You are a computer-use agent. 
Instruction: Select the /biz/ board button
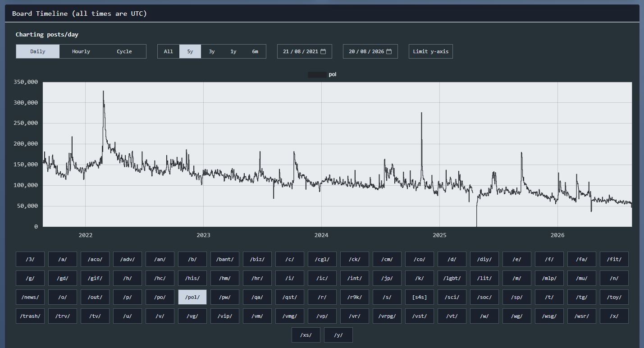257,259
